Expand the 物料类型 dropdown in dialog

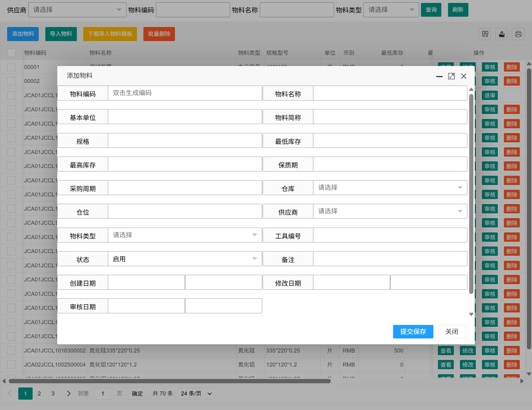[185, 235]
